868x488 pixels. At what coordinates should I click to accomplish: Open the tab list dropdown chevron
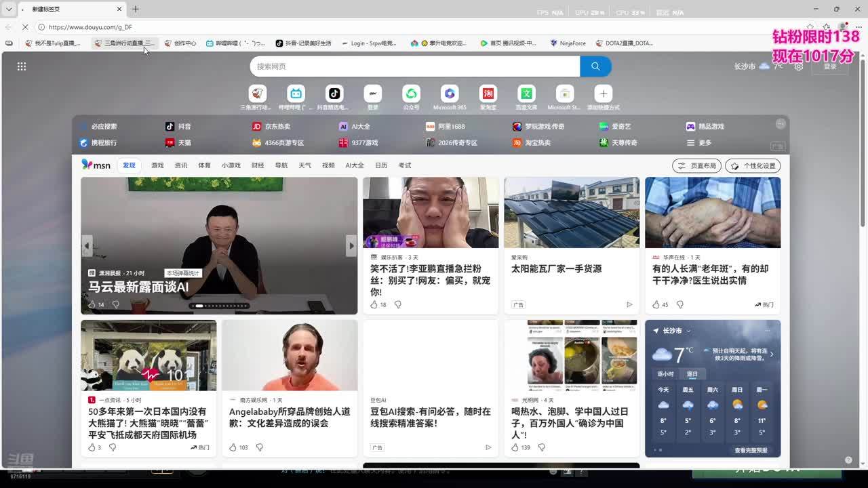9,9
